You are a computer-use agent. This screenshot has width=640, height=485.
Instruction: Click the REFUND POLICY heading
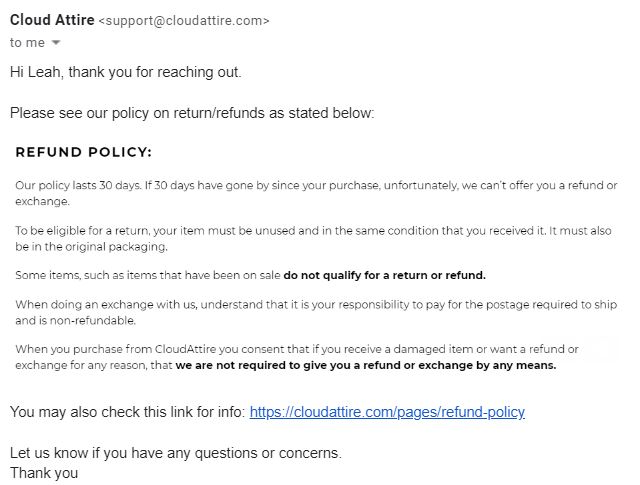pyautogui.click(x=84, y=153)
